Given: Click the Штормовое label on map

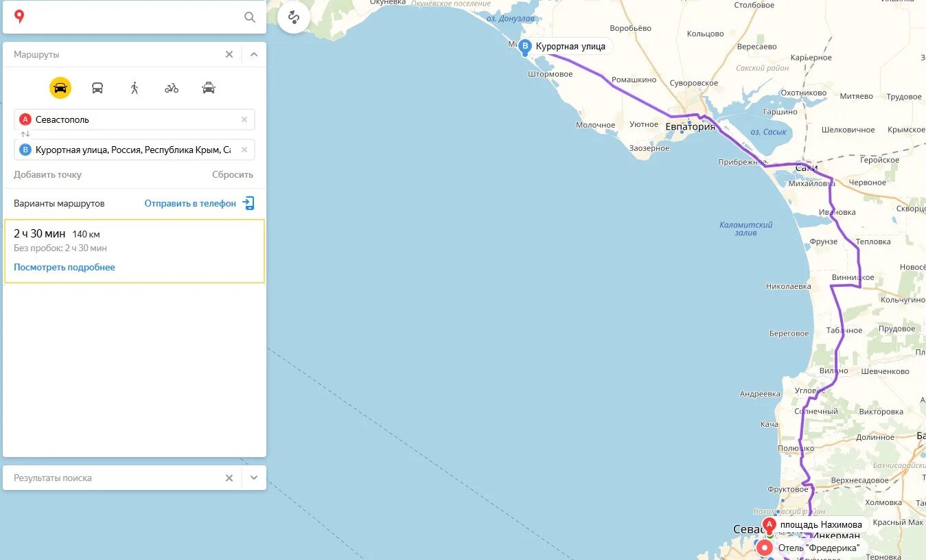Looking at the screenshot, I should pos(550,74).
